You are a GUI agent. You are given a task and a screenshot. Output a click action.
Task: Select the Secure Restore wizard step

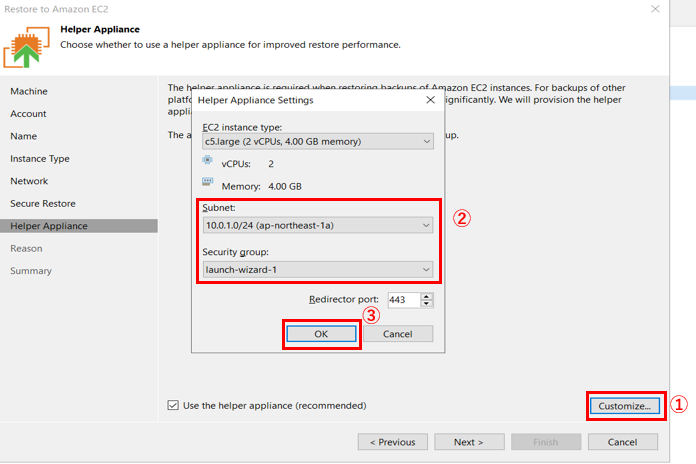tap(43, 204)
